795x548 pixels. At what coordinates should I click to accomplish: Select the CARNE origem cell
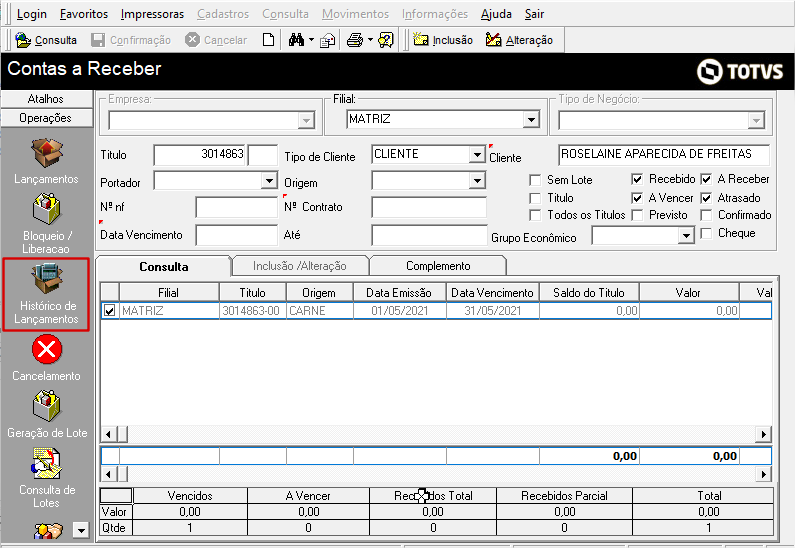click(x=320, y=311)
